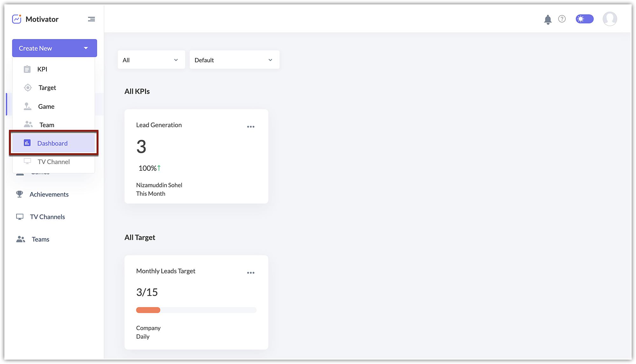Click the Monthly Leads Target progress bar
Image resolution: width=636 pixels, height=364 pixels.
click(196, 310)
